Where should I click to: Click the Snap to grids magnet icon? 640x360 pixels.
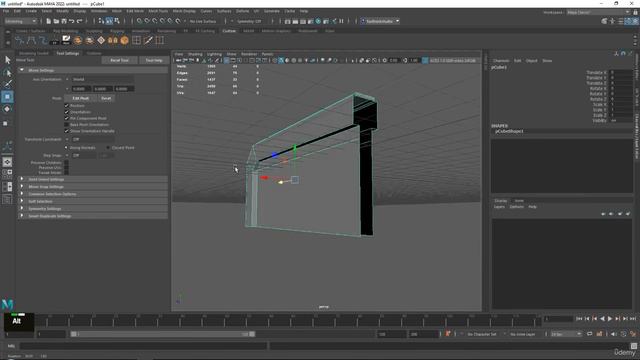(x=140, y=21)
